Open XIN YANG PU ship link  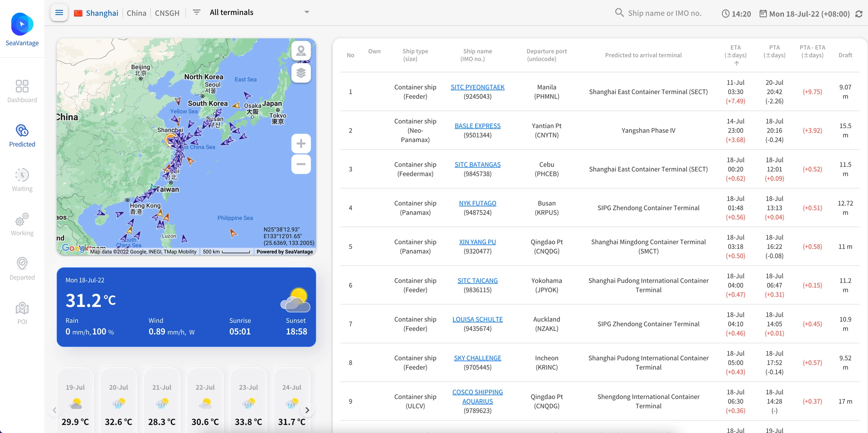coord(478,242)
